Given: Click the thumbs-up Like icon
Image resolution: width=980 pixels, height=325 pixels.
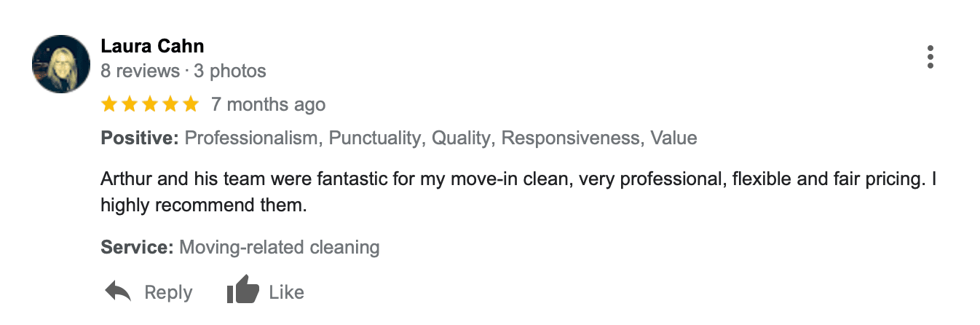Looking at the screenshot, I should click(243, 291).
